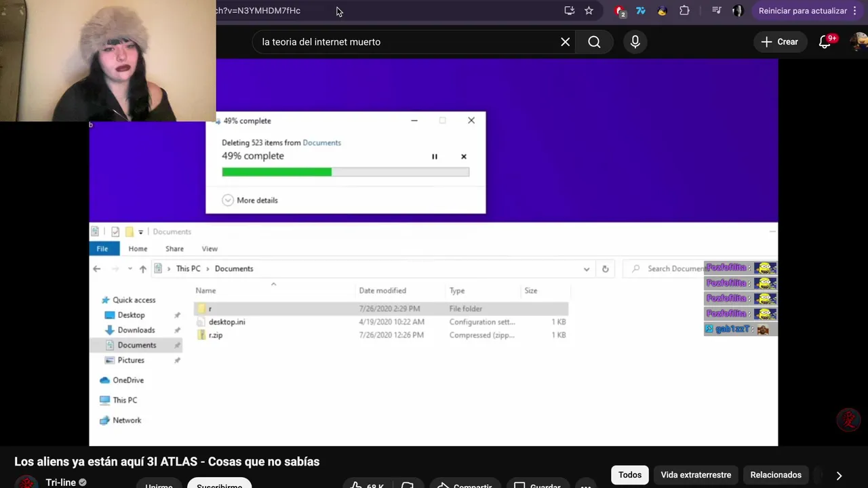Viewport: 868px width, 488px height.
Task: Open YouTube notifications bell
Action: [825, 42]
